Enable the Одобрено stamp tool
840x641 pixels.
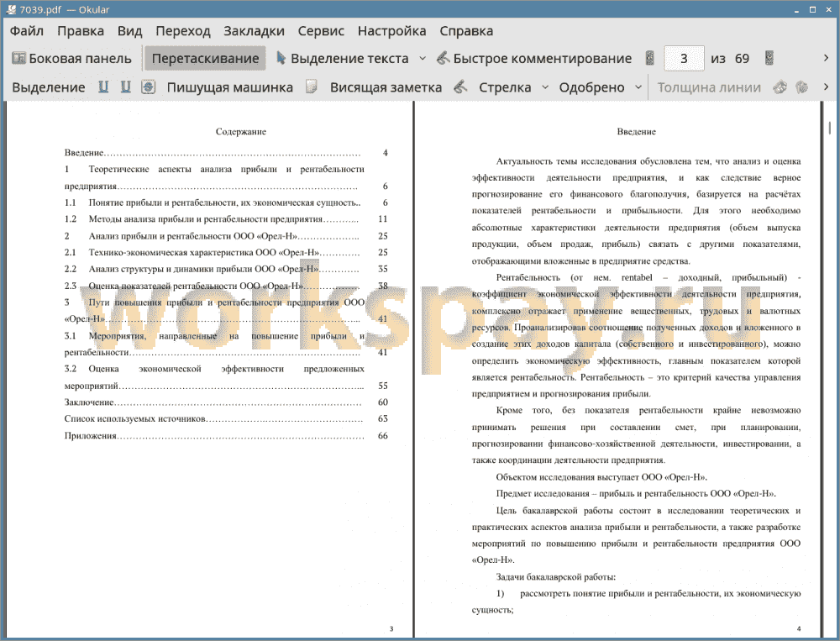592,87
